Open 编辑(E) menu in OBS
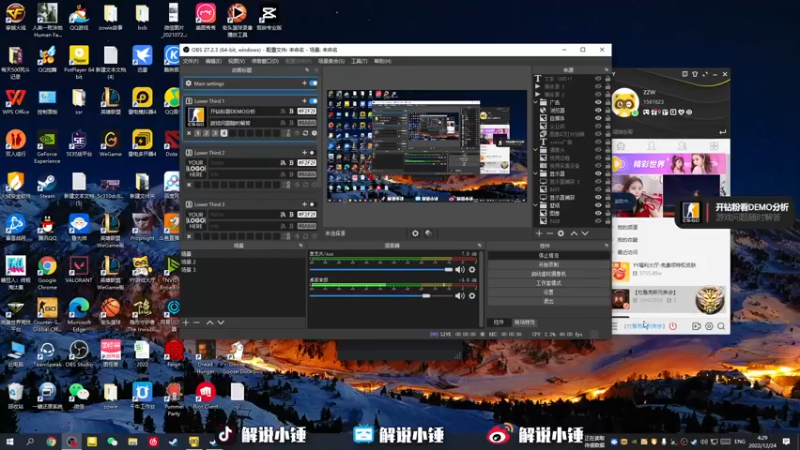800x450 pixels. [x=213, y=61]
